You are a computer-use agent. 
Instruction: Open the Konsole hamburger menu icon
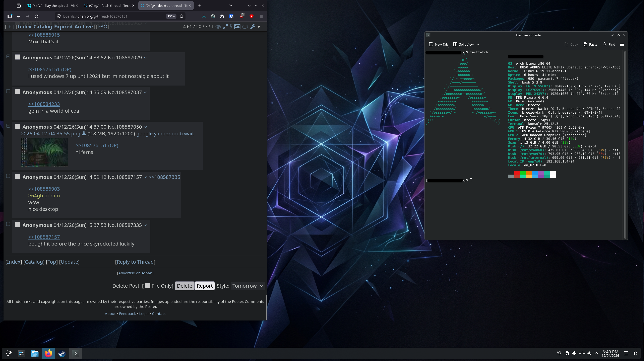point(622,45)
